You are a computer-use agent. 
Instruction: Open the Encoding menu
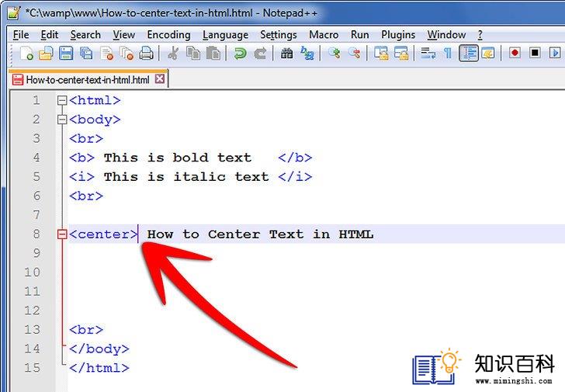pyautogui.click(x=168, y=35)
